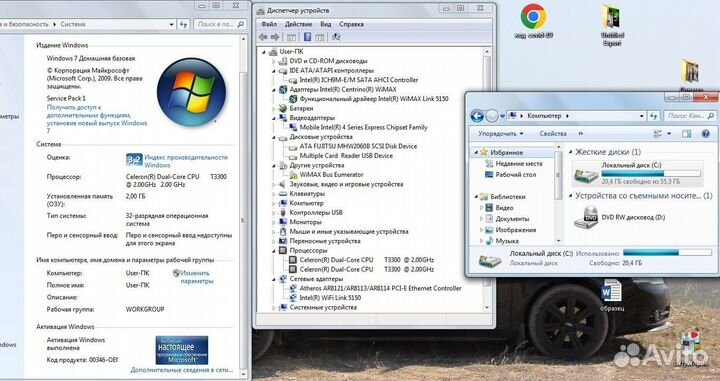This screenshot has height=381, width=720.
Task: Collapse the User-ПК root node
Action: point(264,52)
